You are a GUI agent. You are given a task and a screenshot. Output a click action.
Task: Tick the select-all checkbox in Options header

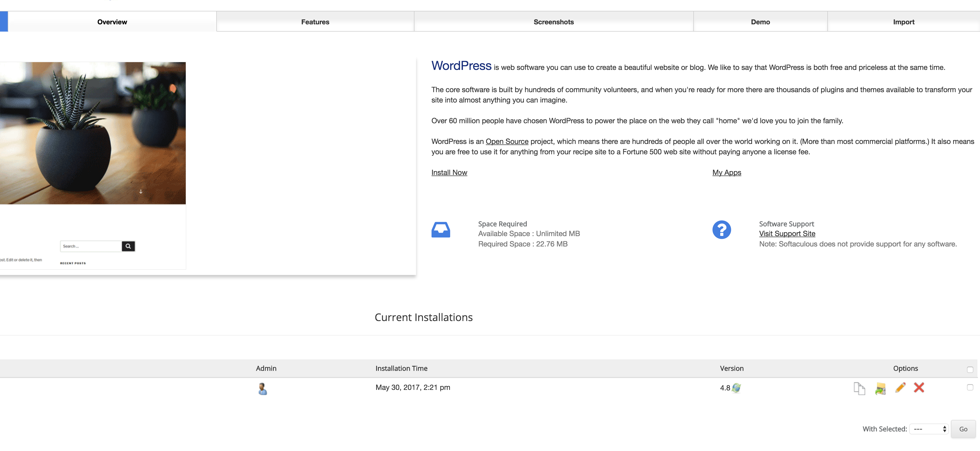pyautogui.click(x=970, y=369)
